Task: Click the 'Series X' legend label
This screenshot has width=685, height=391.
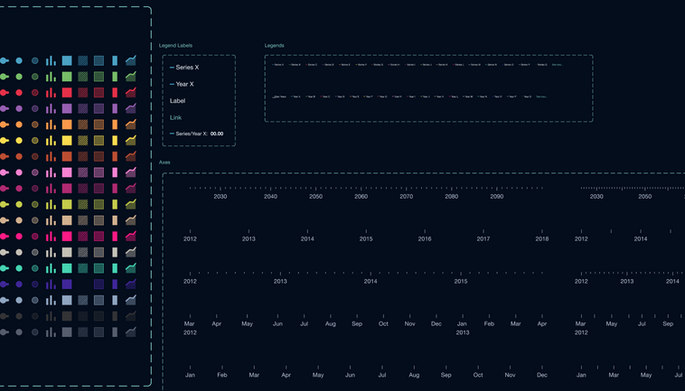Action: click(x=184, y=67)
